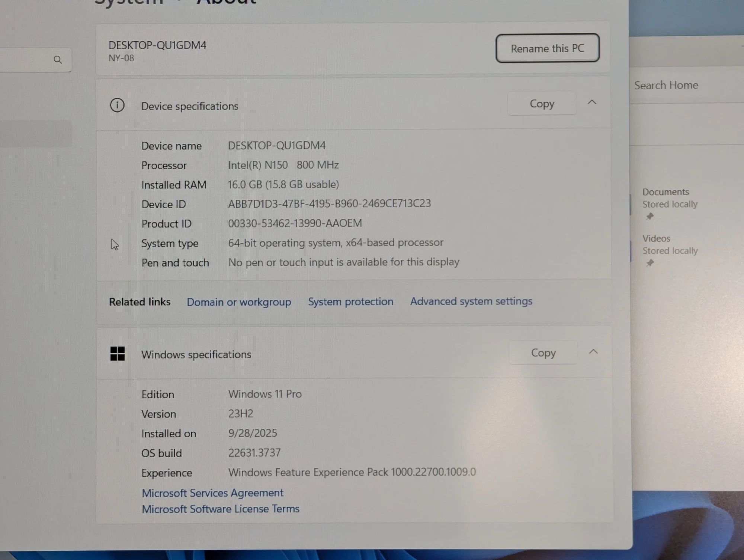Select the System type value text
This screenshot has height=560, width=744.
point(336,243)
